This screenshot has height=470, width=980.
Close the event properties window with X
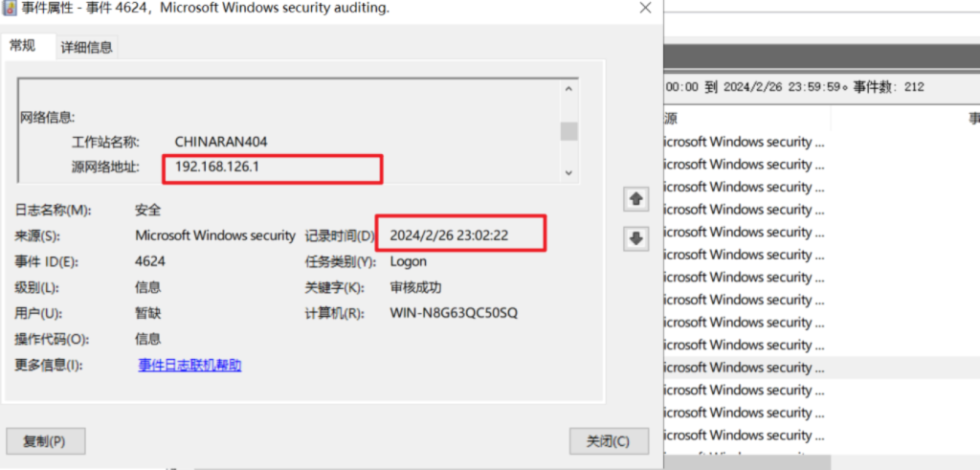point(644,8)
